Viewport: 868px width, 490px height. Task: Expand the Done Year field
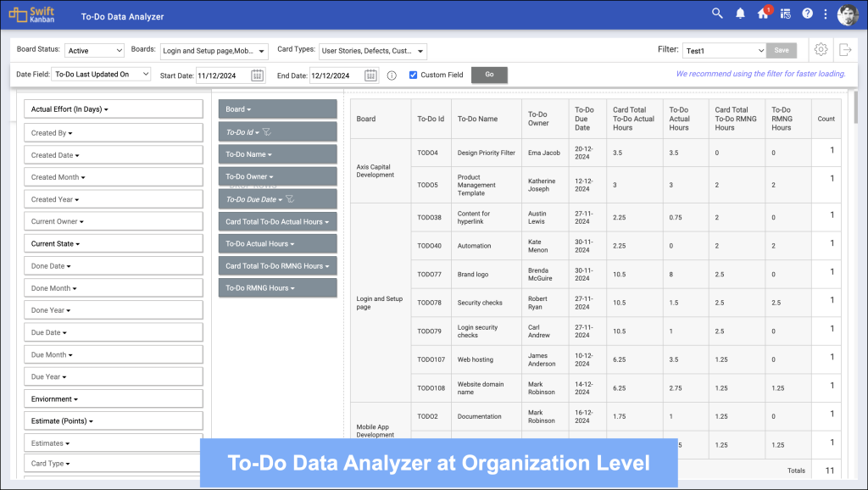click(114, 310)
